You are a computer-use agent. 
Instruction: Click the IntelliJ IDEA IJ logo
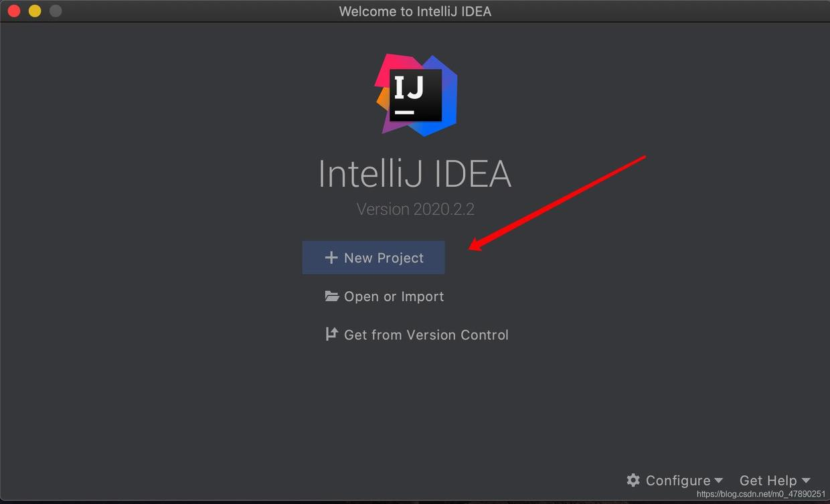pyautogui.click(x=415, y=95)
